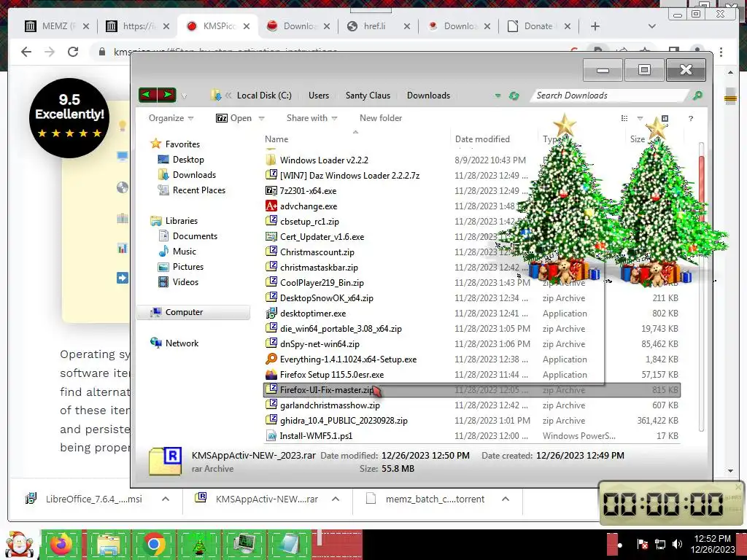Click New folder in the toolbar
The width and height of the screenshot is (747, 560).
coord(381,118)
